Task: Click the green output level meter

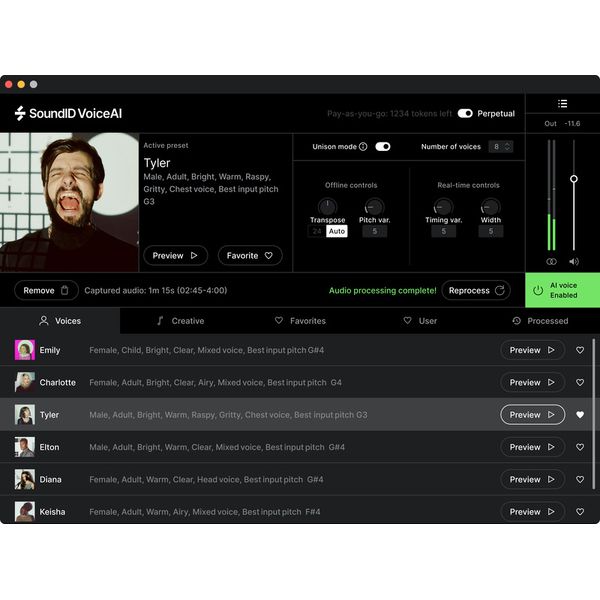Action: (x=551, y=233)
